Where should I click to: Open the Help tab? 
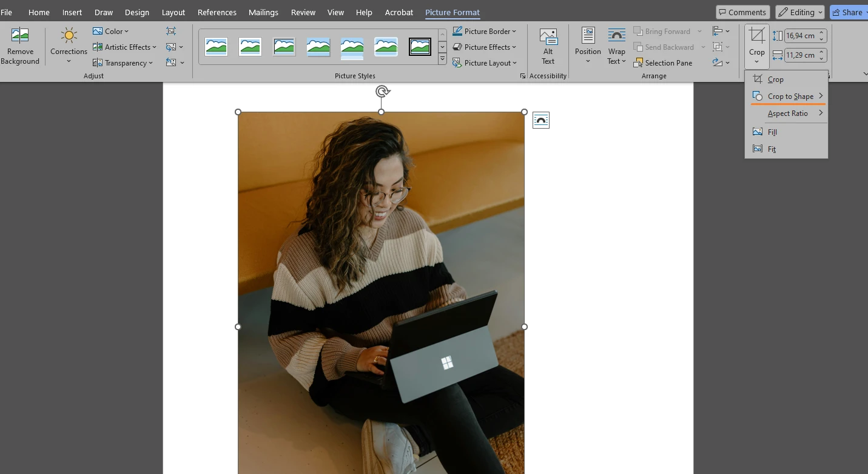pyautogui.click(x=364, y=12)
